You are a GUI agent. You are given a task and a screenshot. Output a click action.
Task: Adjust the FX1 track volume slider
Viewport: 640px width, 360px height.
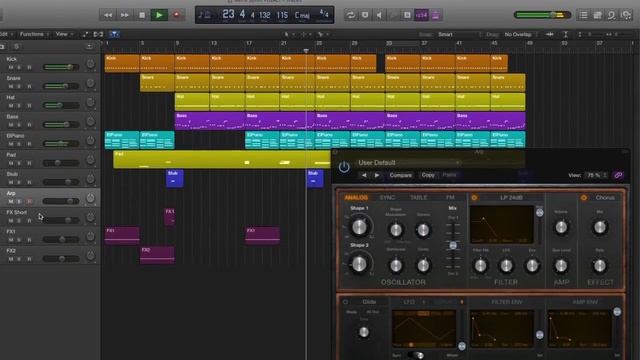(61, 240)
